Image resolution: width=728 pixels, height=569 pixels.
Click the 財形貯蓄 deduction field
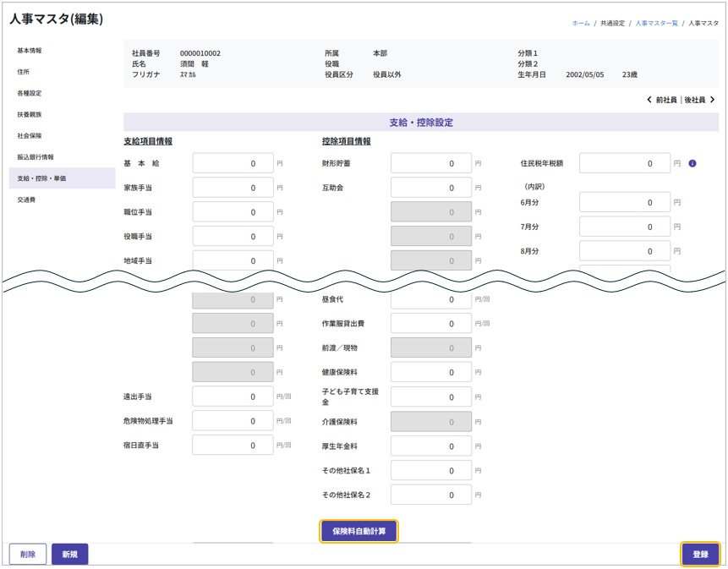(x=431, y=163)
